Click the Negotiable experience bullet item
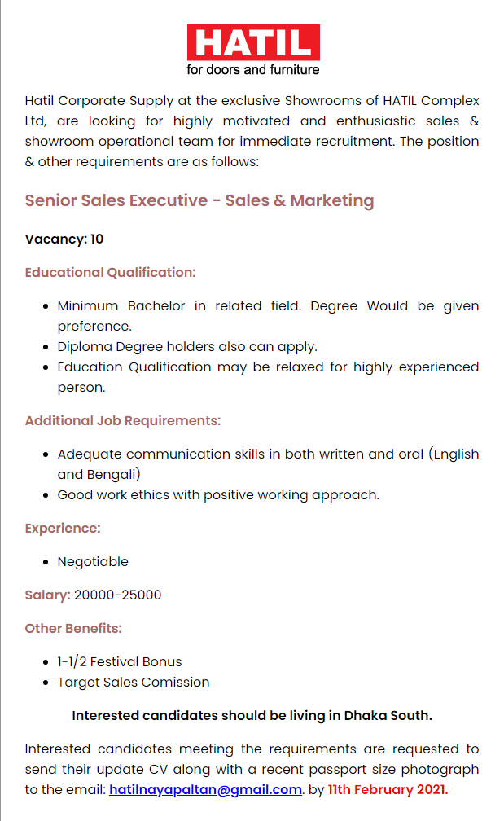Screen dimensions: 504x821 (93, 562)
